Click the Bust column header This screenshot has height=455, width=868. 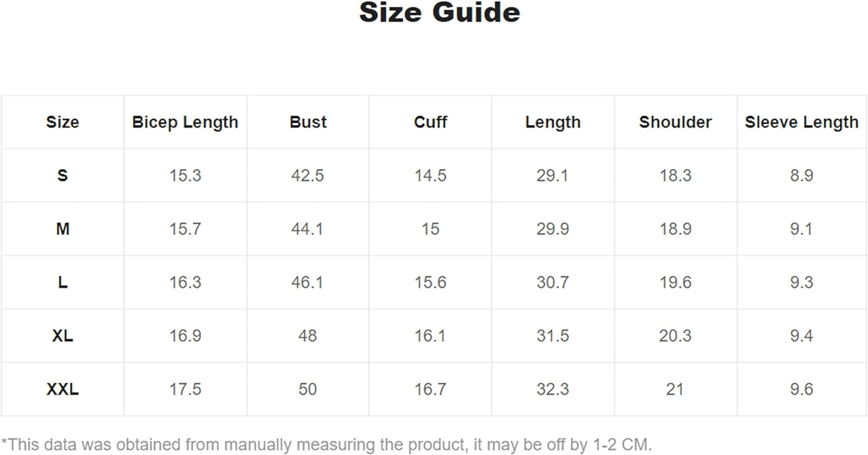[308, 122]
